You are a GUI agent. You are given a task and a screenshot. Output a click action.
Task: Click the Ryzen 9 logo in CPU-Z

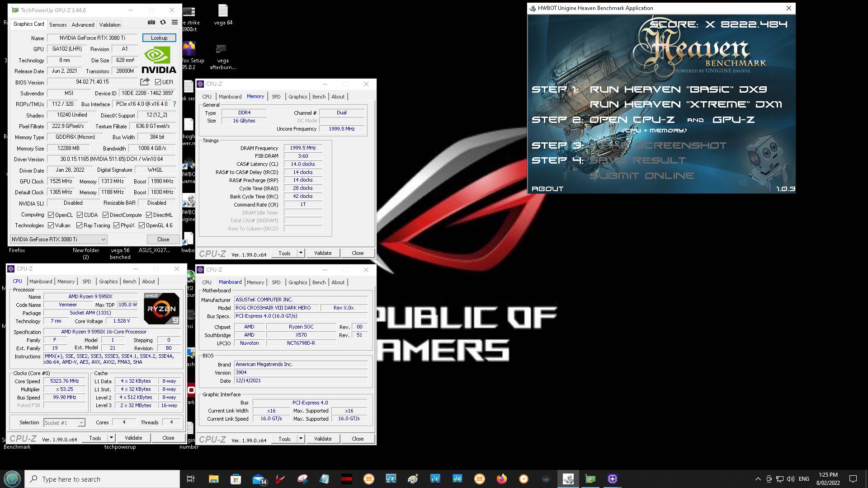161,308
